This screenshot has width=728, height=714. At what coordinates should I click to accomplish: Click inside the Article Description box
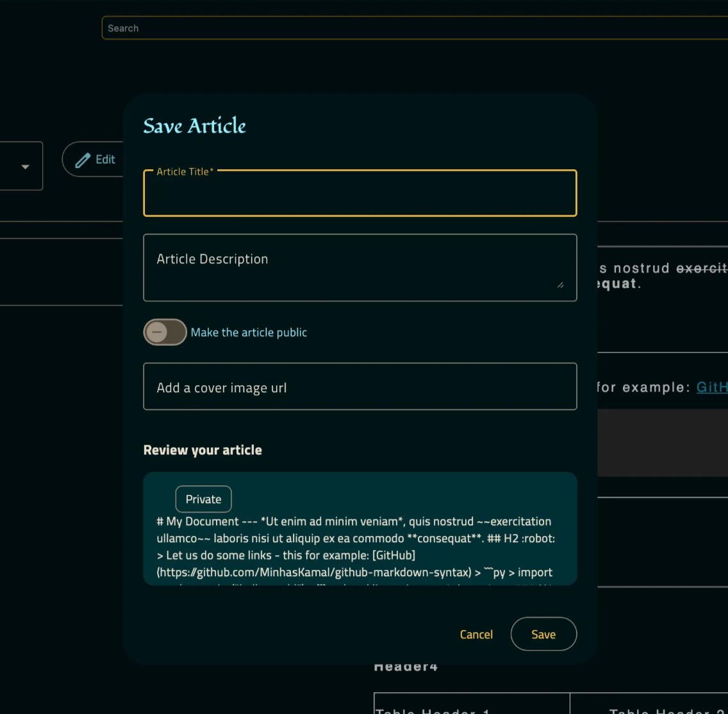pos(360,267)
